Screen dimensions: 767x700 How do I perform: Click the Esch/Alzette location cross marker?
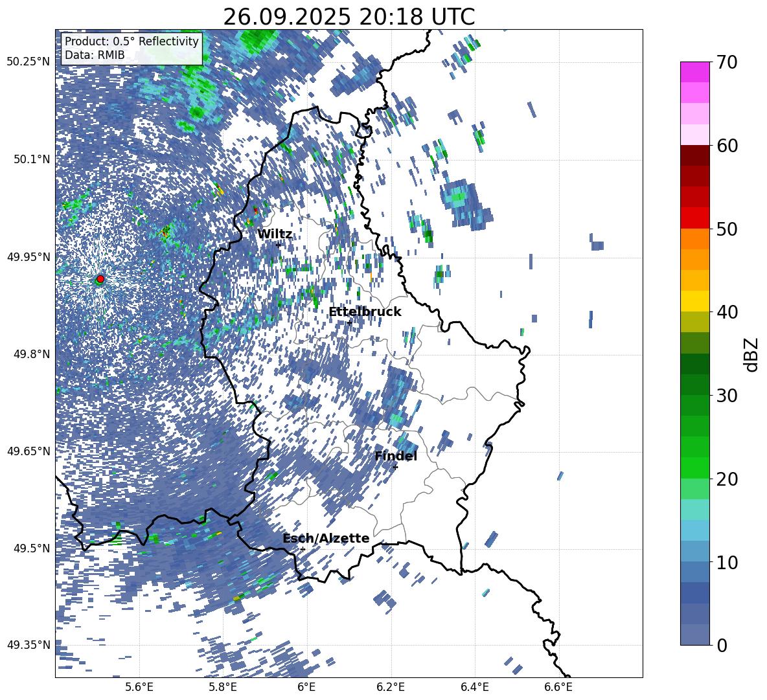tap(303, 549)
